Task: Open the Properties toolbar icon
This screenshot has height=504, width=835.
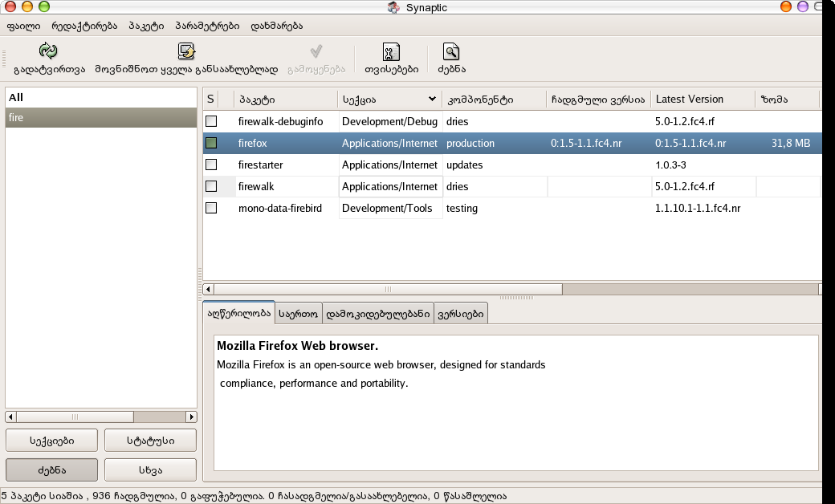Action: (391, 52)
